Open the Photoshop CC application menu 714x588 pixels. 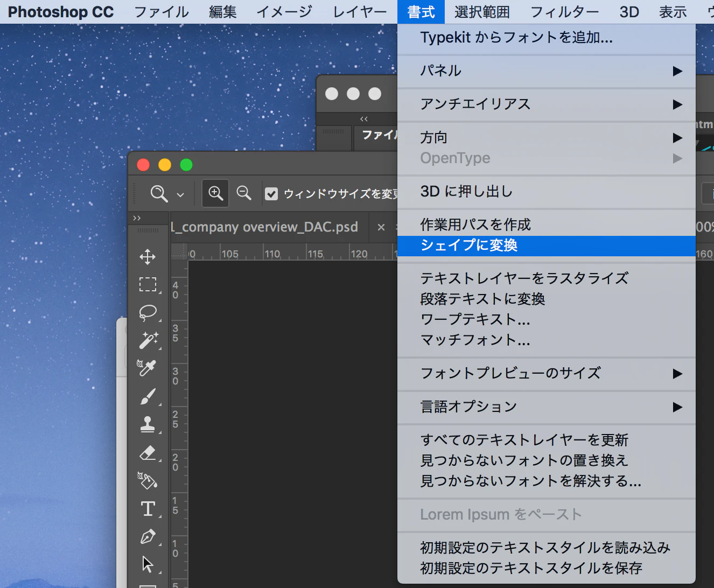click(x=61, y=12)
